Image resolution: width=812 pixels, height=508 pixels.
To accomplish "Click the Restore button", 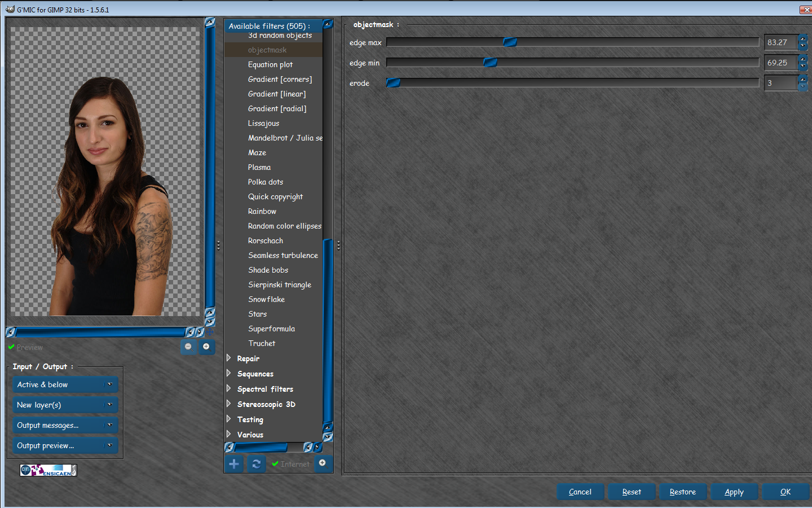I will (x=682, y=492).
